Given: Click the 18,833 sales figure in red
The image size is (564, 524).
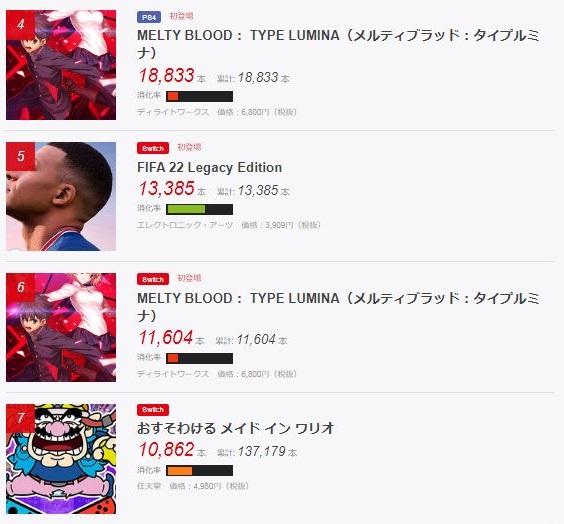Looking at the screenshot, I should pos(167,76).
